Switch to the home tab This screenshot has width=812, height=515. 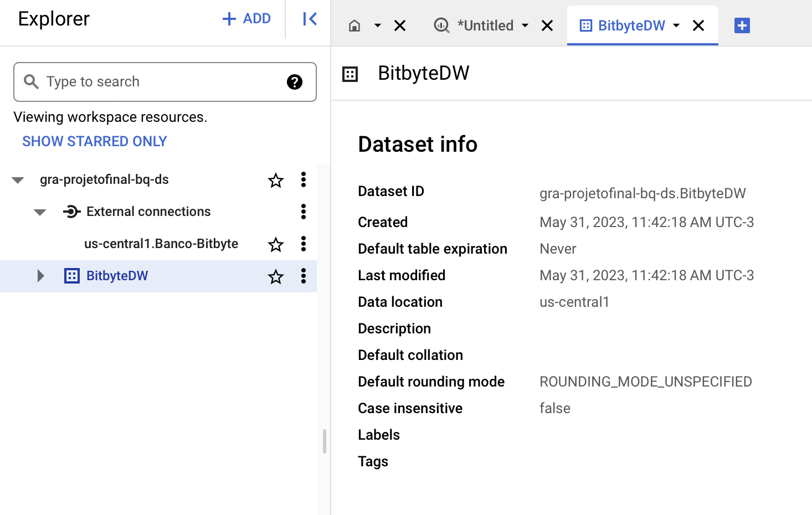click(x=354, y=25)
